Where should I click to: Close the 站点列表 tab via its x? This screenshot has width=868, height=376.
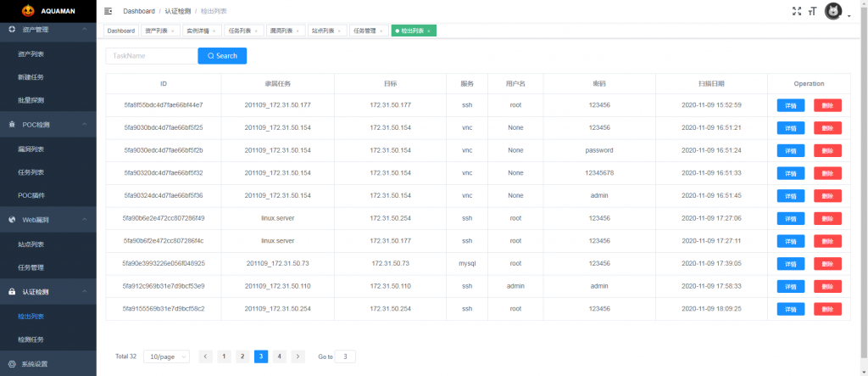[339, 31]
